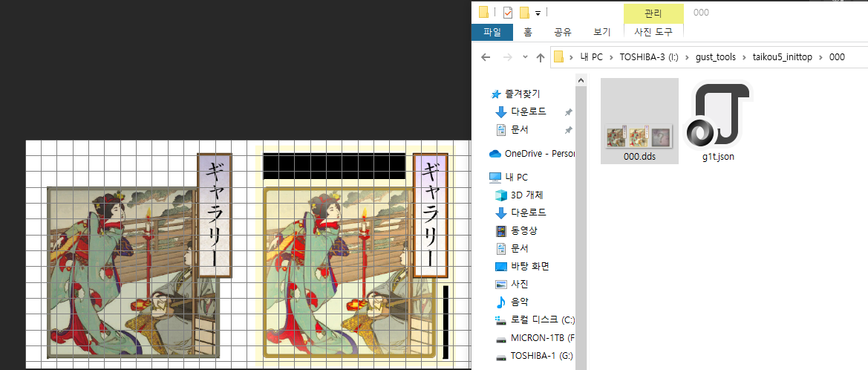
Task: Open pinned 문서 under 즐겨찾기
Action: click(x=519, y=129)
